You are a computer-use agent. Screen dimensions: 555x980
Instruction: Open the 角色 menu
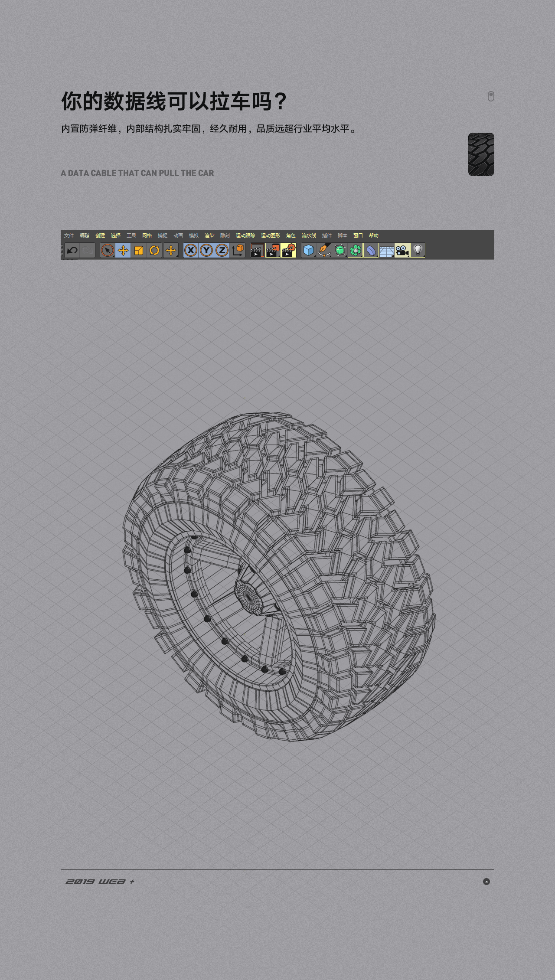(291, 235)
